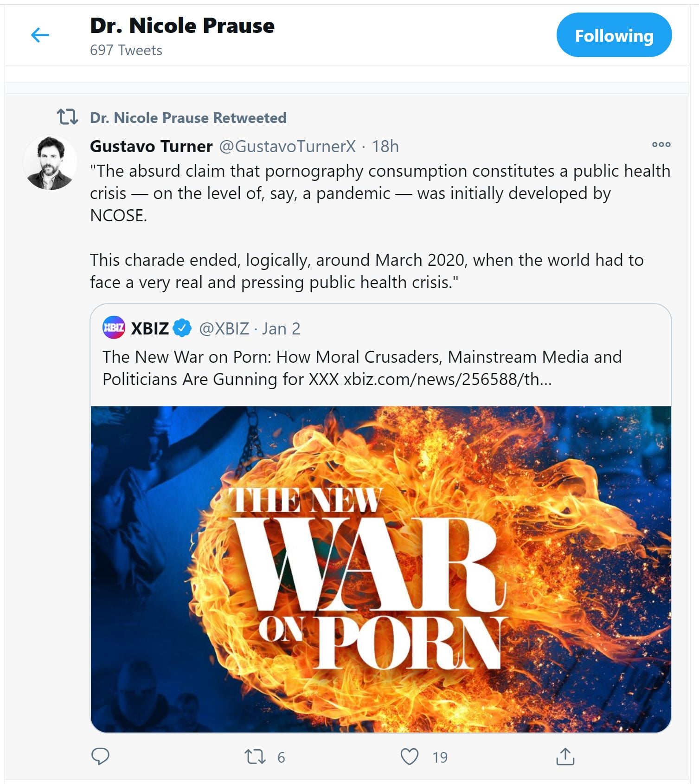Click the @XBIZ handle in quoted tweet
The image size is (699, 784).
click(224, 329)
